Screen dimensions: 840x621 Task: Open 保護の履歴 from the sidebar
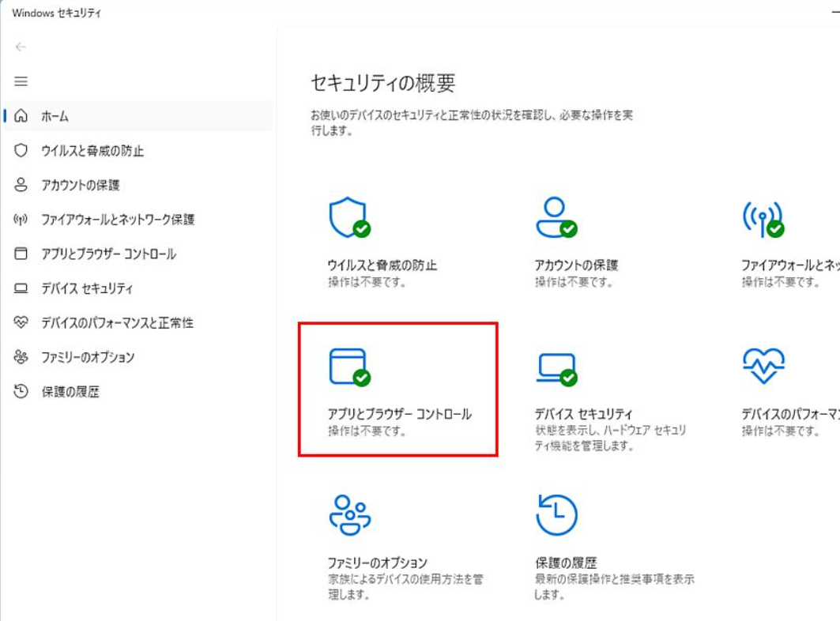70,392
